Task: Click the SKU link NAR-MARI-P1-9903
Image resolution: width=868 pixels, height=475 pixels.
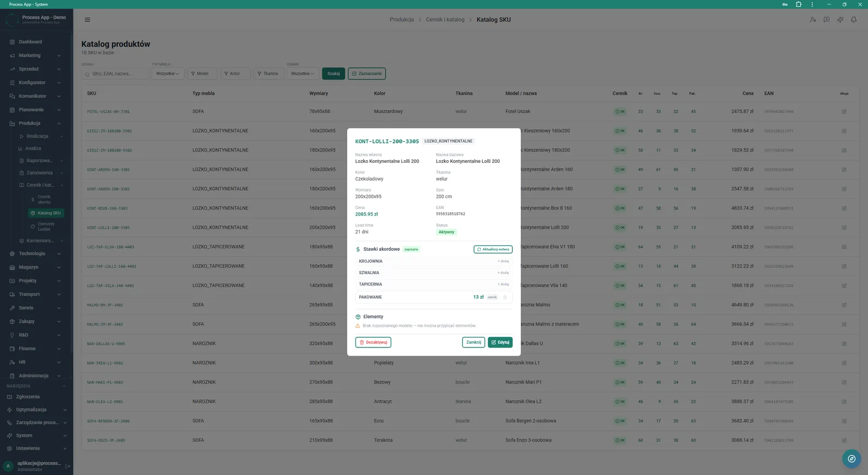Action: (105, 382)
